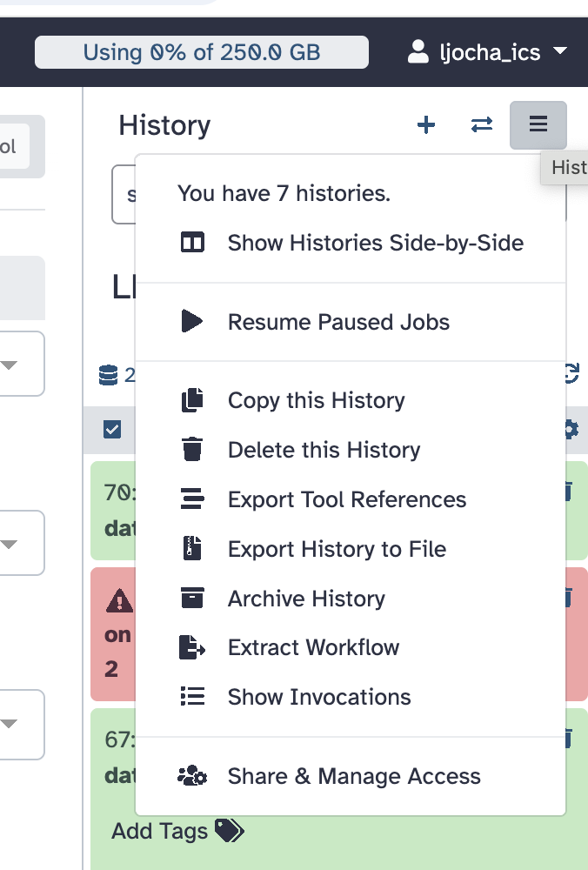Open Share & Manage Access
This screenshot has height=870, width=588.
coord(354,776)
